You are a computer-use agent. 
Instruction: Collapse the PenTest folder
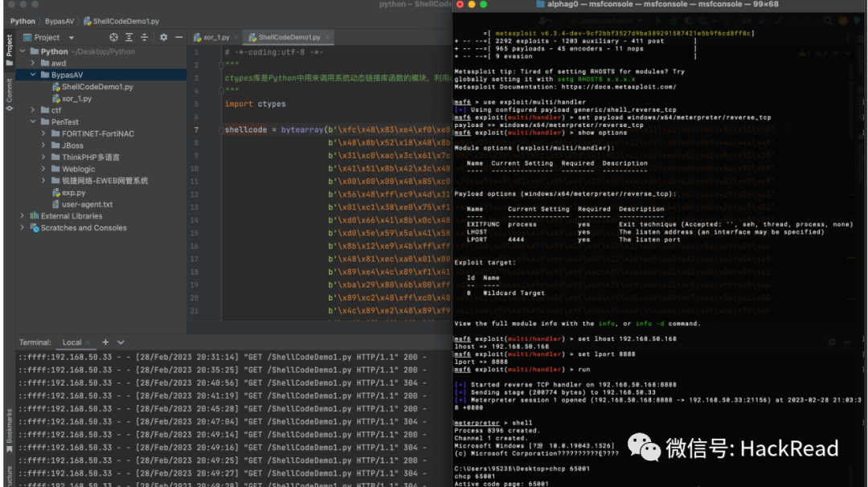(x=33, y=122)
